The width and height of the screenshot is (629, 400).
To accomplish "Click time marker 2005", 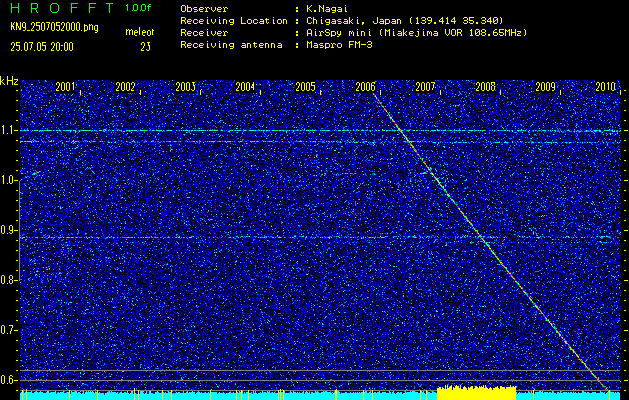I will 305,87.
